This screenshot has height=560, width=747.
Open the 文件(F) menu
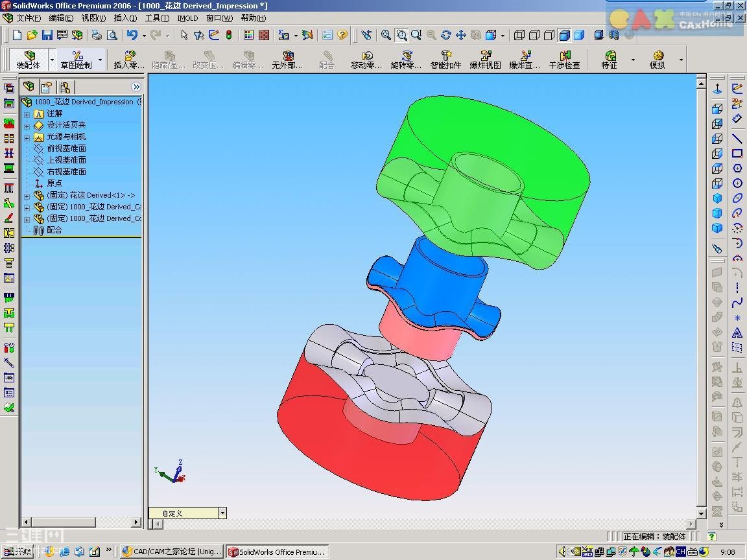pyautogui.click(x=29, y=18)
